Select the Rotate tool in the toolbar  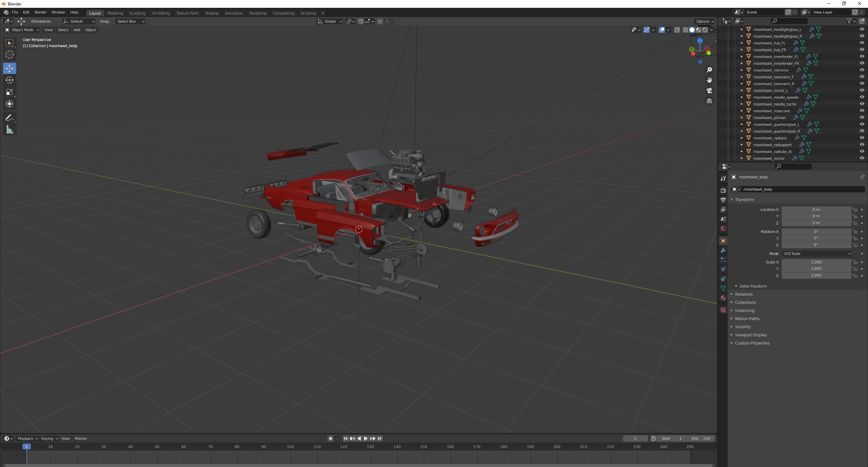9,80
